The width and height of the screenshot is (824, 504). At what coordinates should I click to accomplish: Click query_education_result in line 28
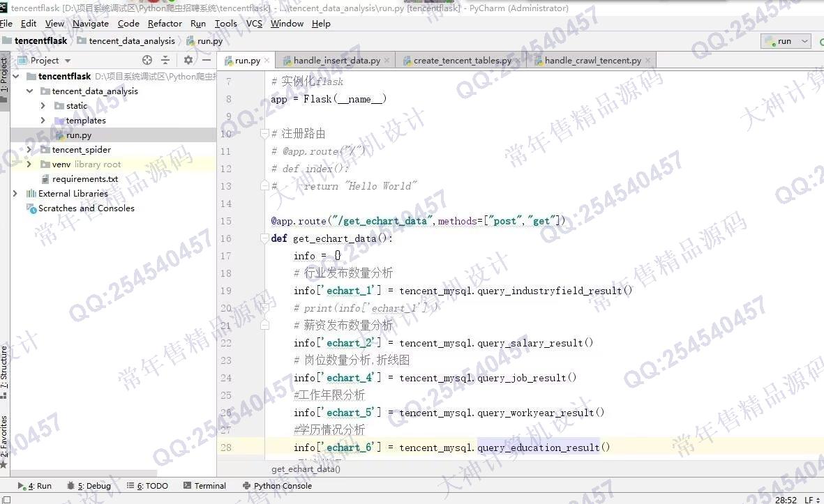click(539, 448)
